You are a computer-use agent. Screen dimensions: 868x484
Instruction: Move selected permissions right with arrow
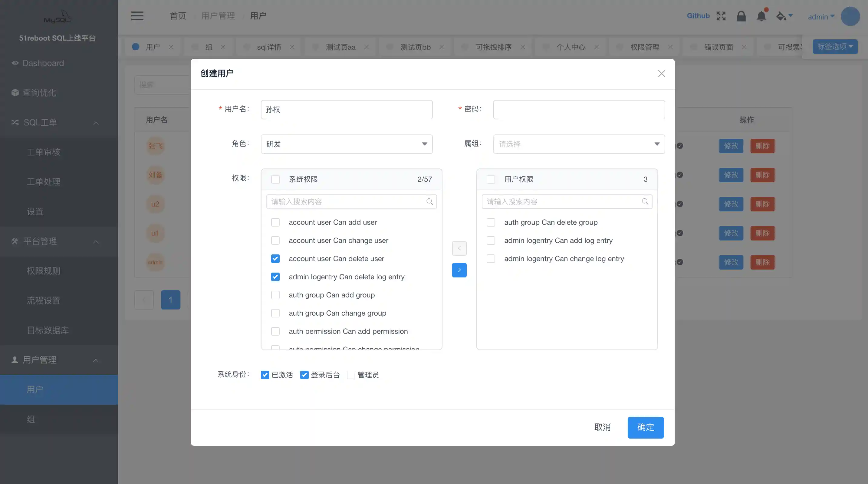459,270
